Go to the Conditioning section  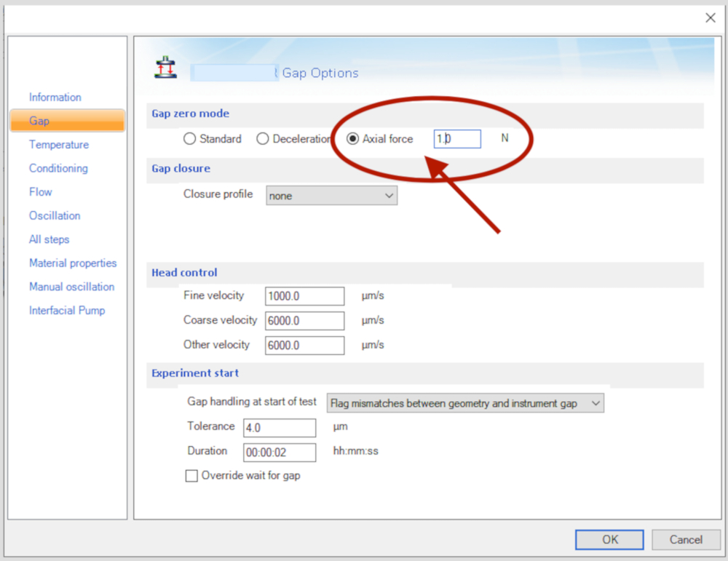point(58,168)
